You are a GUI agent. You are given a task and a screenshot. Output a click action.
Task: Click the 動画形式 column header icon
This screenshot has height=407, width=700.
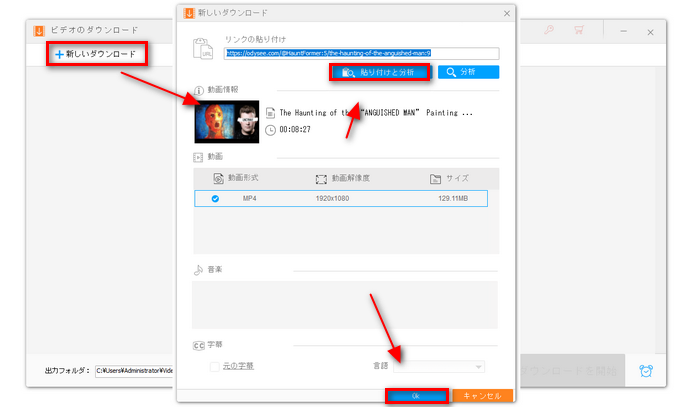click(218, 179)
